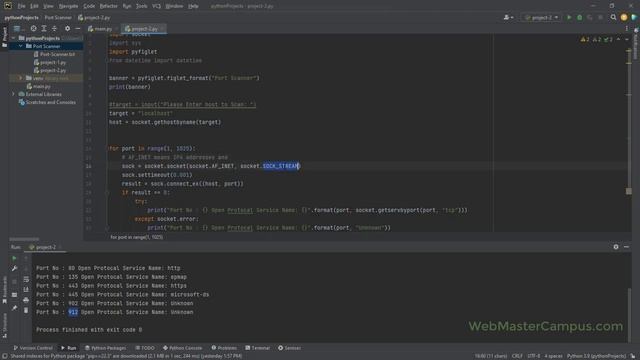Viewport: 640px width, 360px height.
Task: Open the Project side tool window button
Action: tap(4, 37)
